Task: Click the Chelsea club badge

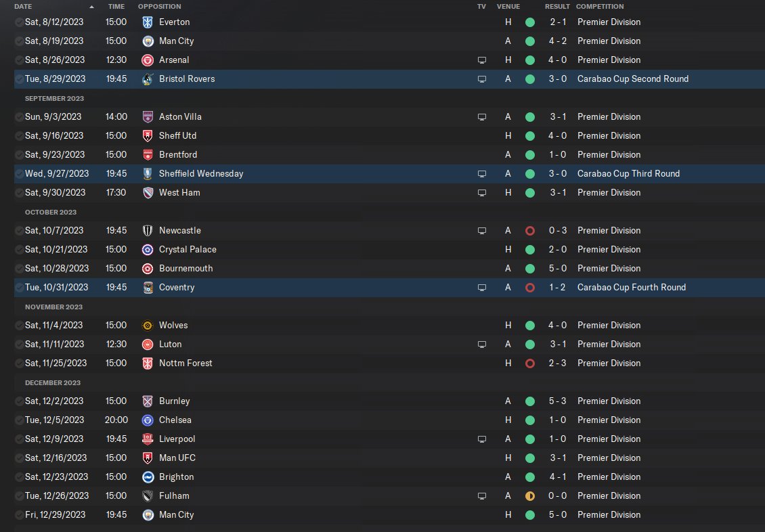Action: [148, 420]
